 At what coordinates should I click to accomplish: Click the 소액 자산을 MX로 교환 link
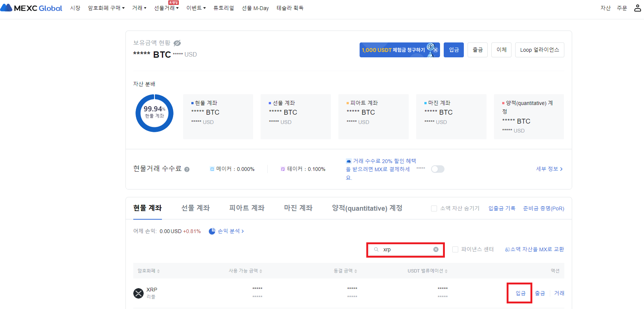coord(535,249)
